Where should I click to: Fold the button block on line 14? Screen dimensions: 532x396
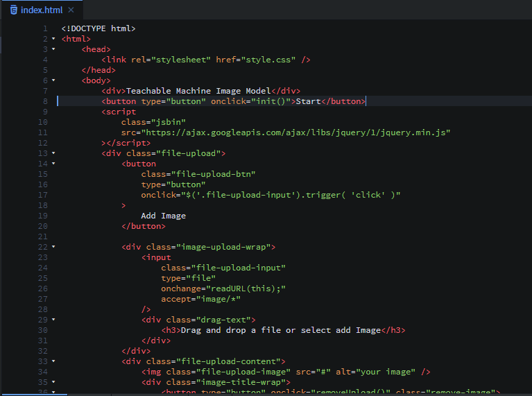tap(53, 164)
